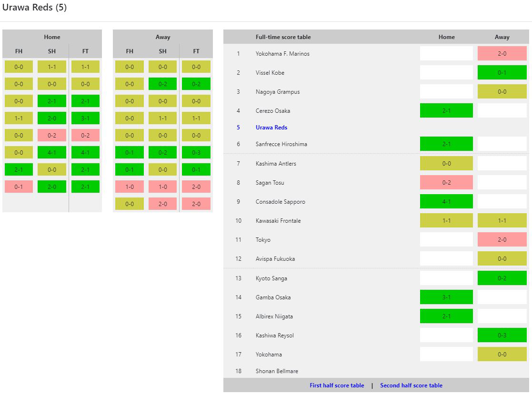
Task: Click the Albirex Niigata team name
Action: (x=274, y=316)
